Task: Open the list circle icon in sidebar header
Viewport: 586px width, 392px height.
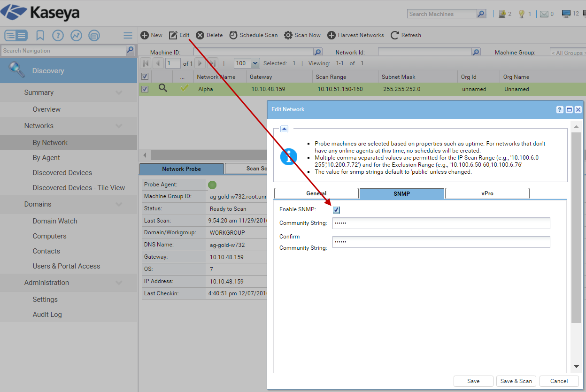Action: click(94, 35)
